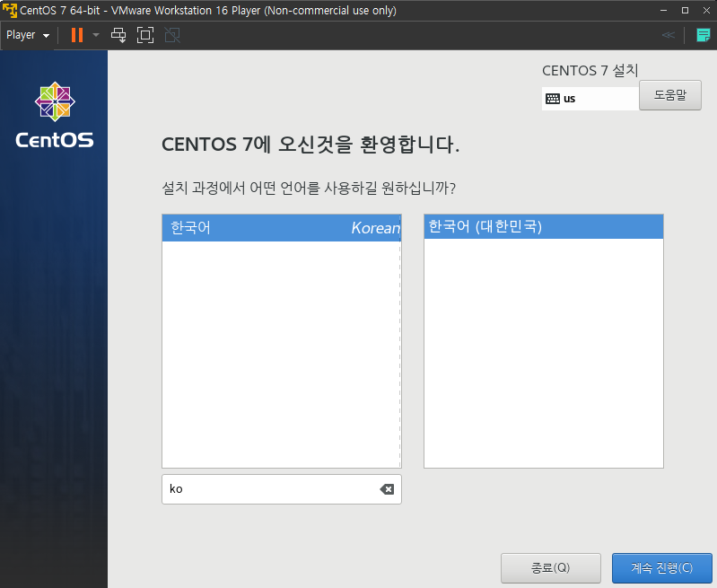Expand the power options arrow beside pause

pyautogui.click(x=96, y=35)
